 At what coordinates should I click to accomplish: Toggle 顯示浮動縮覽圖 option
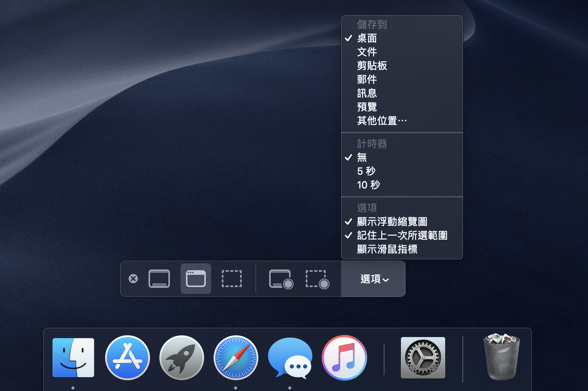pos(402,222)
